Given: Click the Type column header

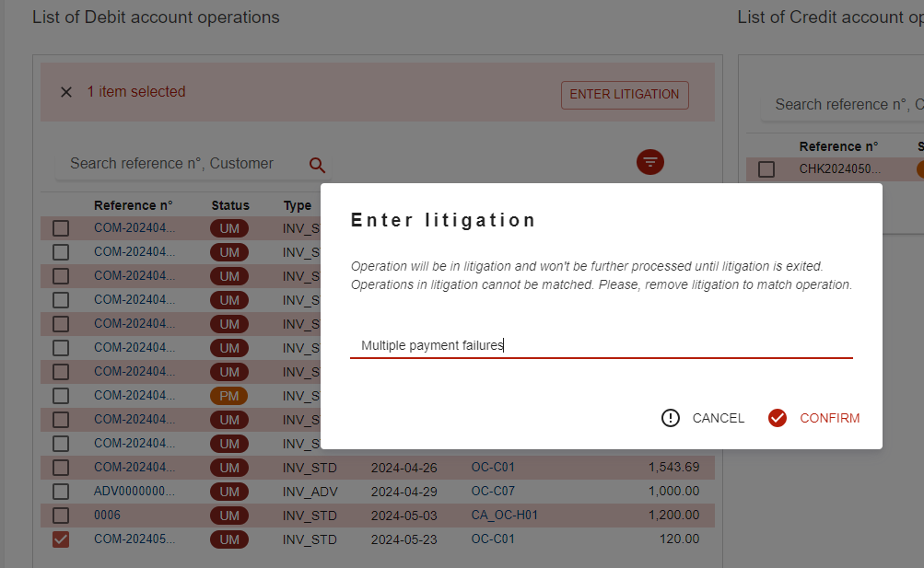Looking at the screenshot, I should click(x=297, y=205).
